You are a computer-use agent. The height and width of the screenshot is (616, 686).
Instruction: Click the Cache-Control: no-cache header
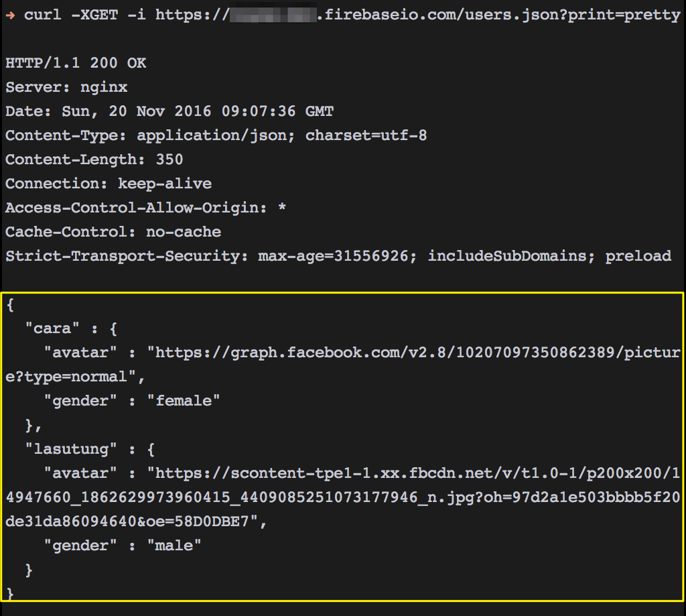(x=113, y=232)
